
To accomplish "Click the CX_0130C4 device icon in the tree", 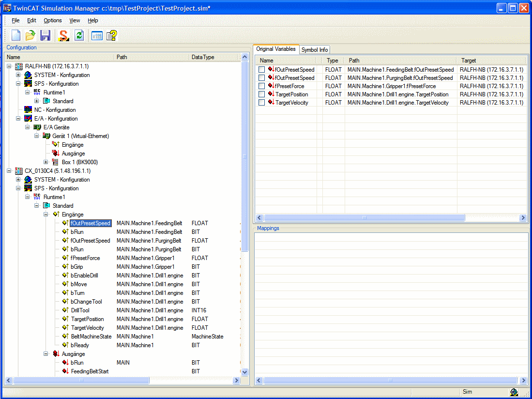I will [19, 170].
